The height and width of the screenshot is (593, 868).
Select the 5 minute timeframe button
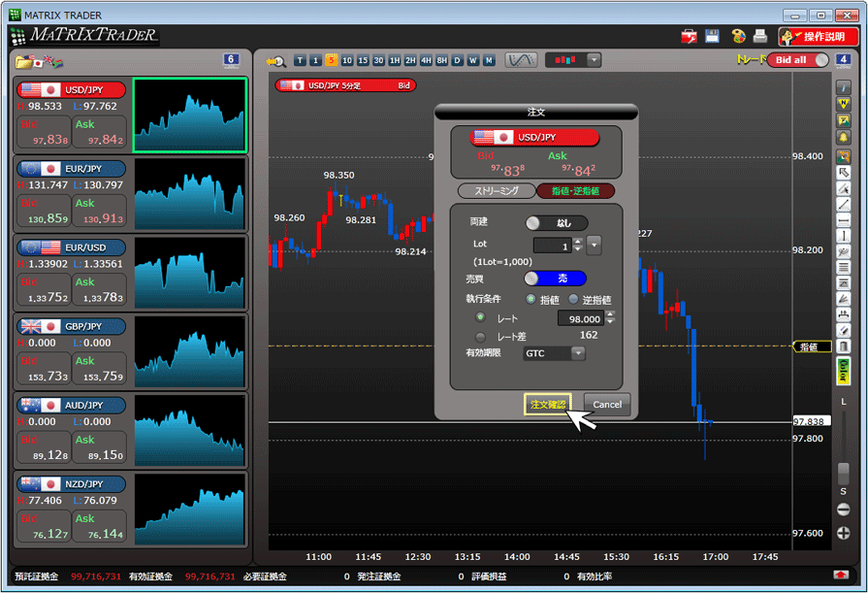click(x=332, y=60)
